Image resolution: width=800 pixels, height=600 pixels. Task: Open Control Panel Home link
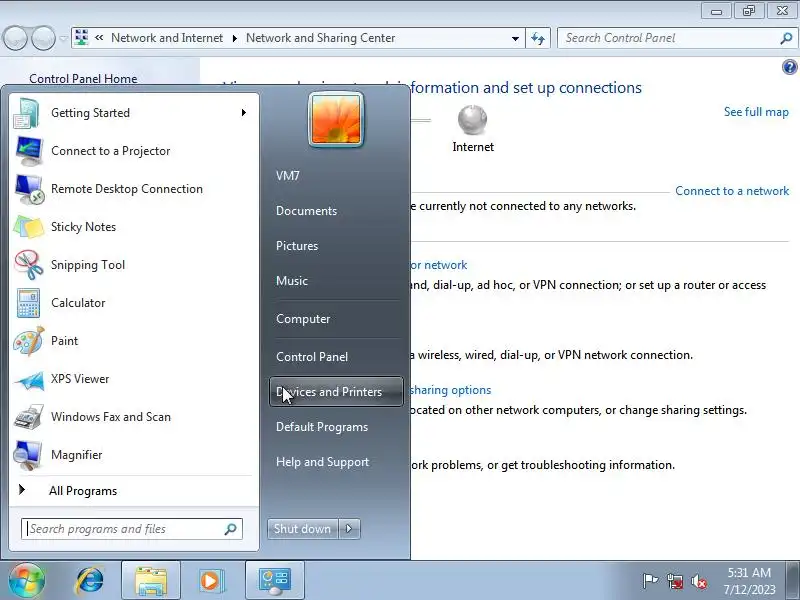pyautogui.click(x=83, y=78)
